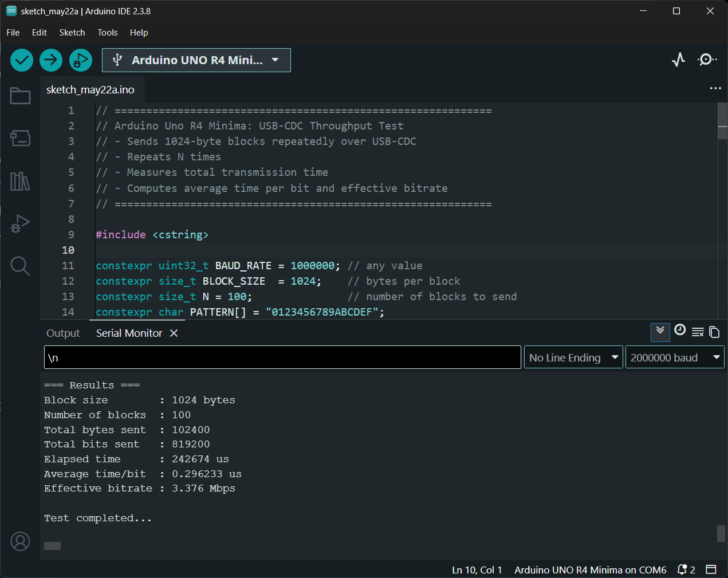Toggle timestamp clock icon in Serial Monitor

point(680,330)
